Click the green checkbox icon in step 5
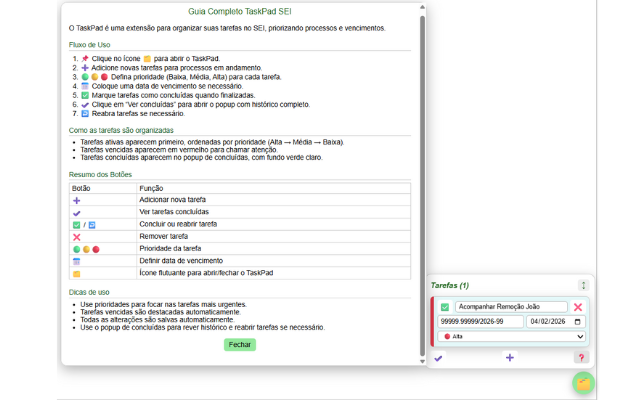Viewport: 640px width, 400px height. (85, 95)
